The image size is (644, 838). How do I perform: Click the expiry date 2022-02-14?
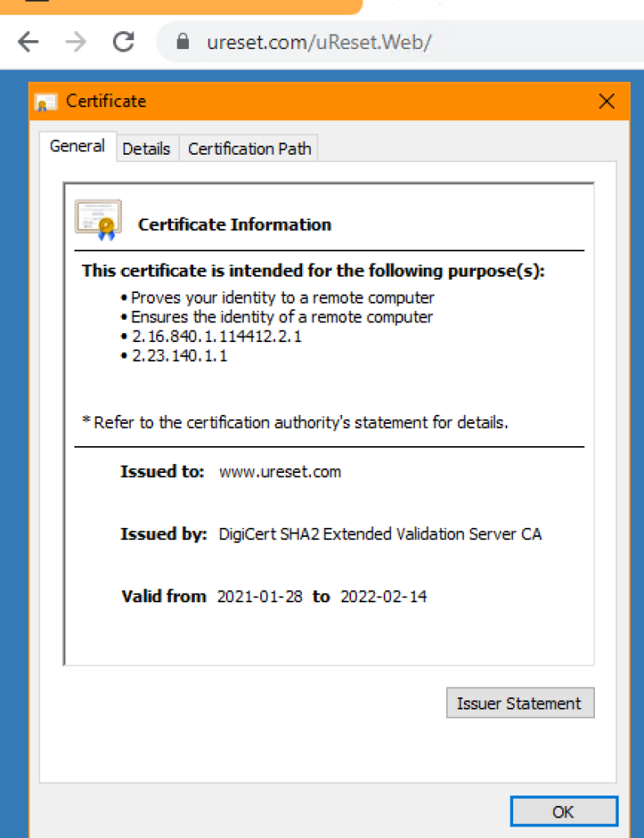384,596
